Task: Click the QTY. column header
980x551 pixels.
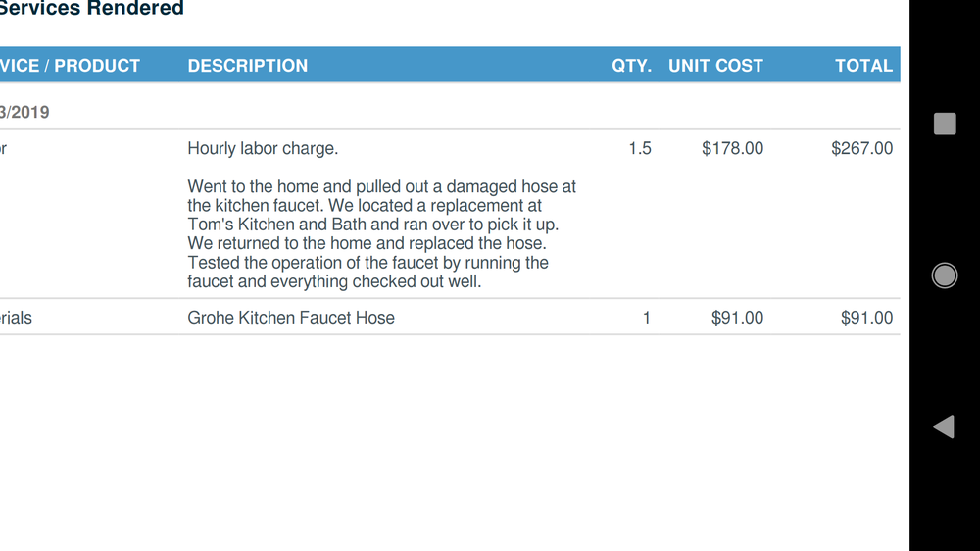Action: (632, 66)
